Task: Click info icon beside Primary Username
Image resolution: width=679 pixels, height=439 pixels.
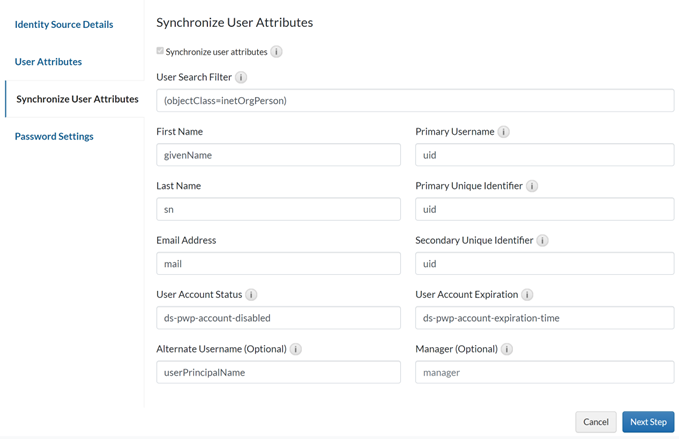Action: coord(503,132)
